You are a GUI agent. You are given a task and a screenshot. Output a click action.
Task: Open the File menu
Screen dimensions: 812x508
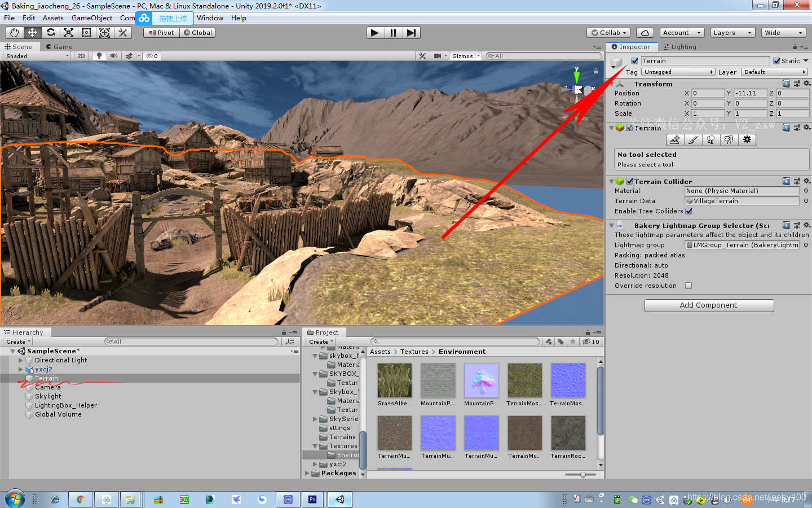(10, 18)
